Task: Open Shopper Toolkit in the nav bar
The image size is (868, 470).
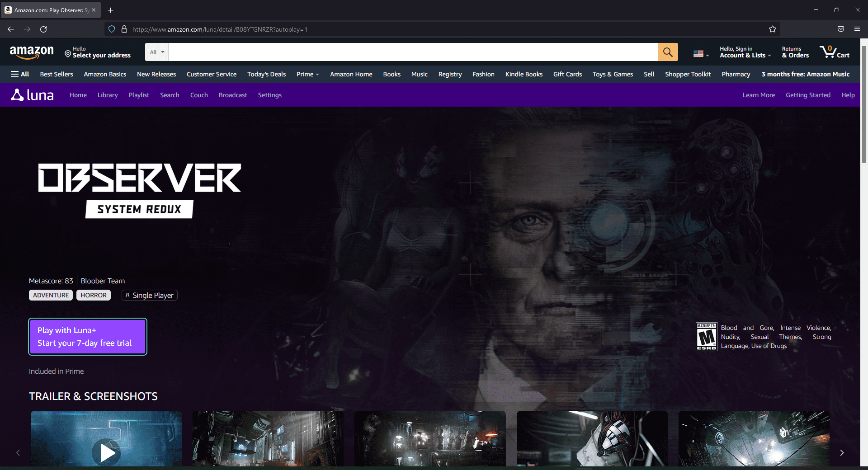Action: (x=688, y=74)
